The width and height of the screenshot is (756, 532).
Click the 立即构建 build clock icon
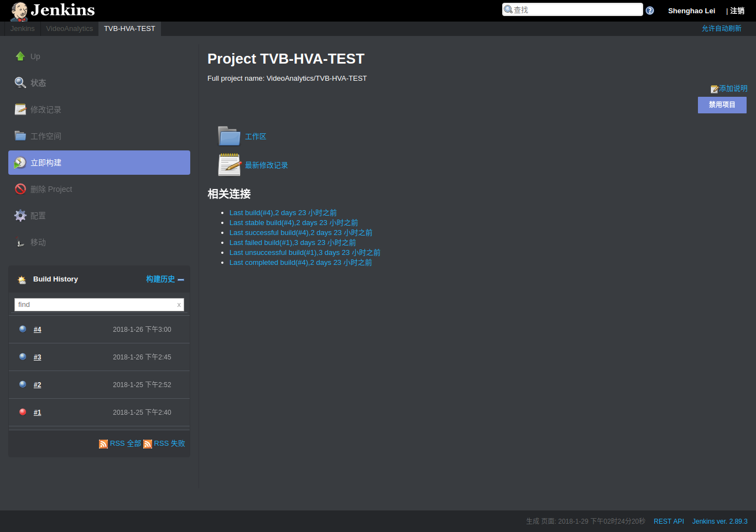coord(20,163)
